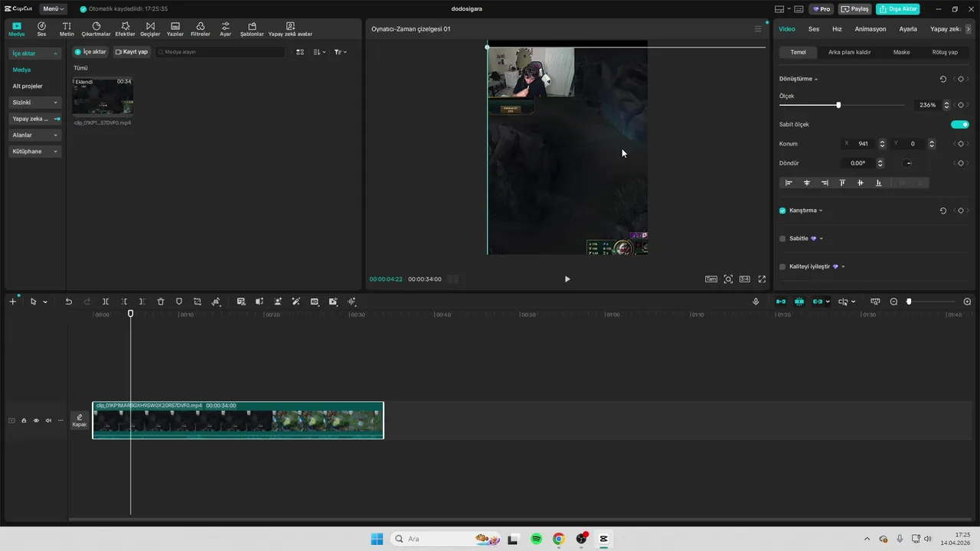This screenshot has width=980, height=551.
Task: Enable the Sabitle stabilize checkbox
Action: [x=782, y=239]
